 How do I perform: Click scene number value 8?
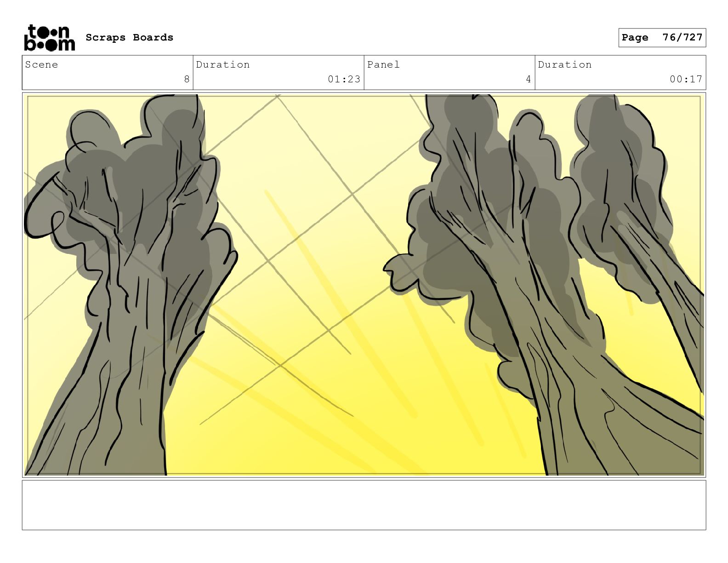(x=187, y=79)
